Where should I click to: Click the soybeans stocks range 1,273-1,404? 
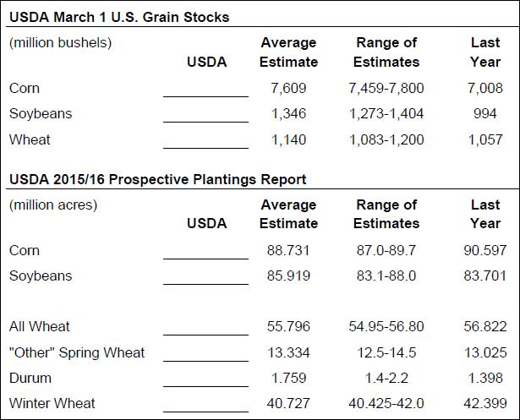386,114
